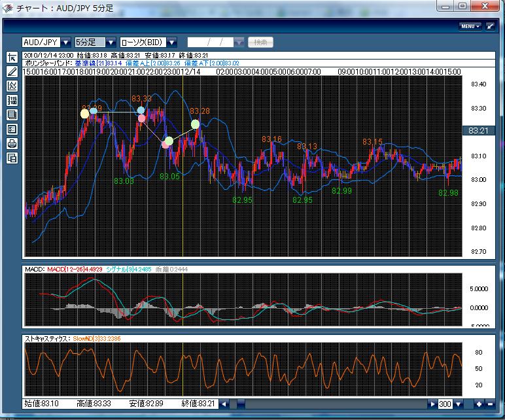Image resolution: width=505 pixels, height=420 pixels.
Task: Click the detach window arrow icon
Action: 490,26
